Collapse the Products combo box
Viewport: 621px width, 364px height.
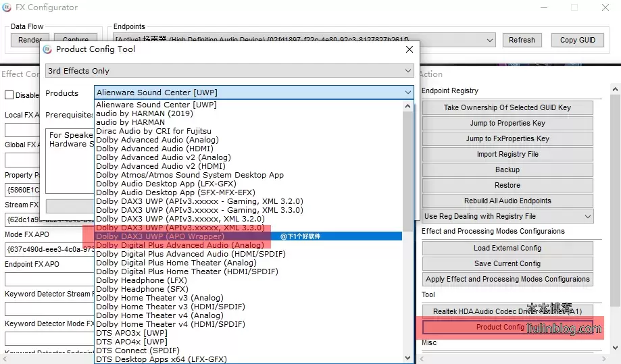coord(407,93)
